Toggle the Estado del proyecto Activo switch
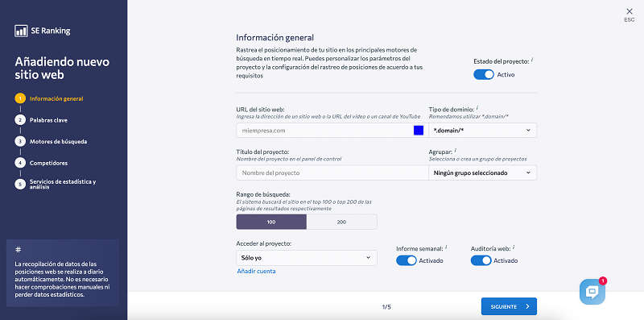This screenshot has height=320, width=644. pyautogui.click(x=484, y=74)
